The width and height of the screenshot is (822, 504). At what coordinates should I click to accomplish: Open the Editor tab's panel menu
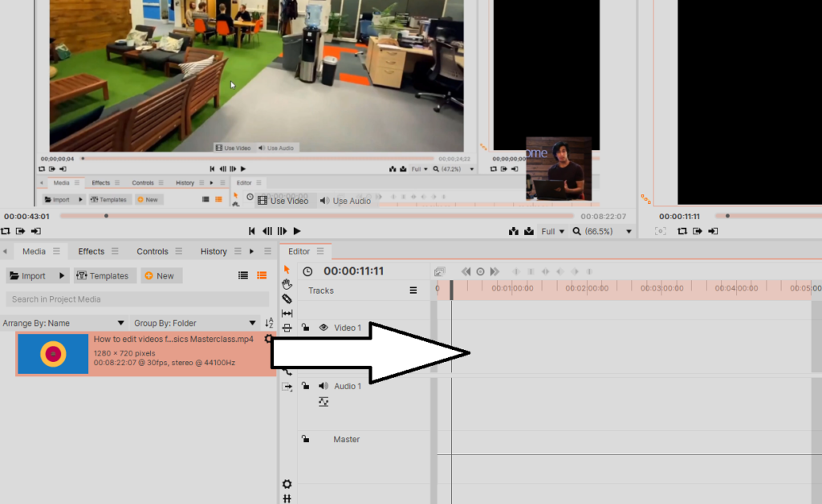320,251
